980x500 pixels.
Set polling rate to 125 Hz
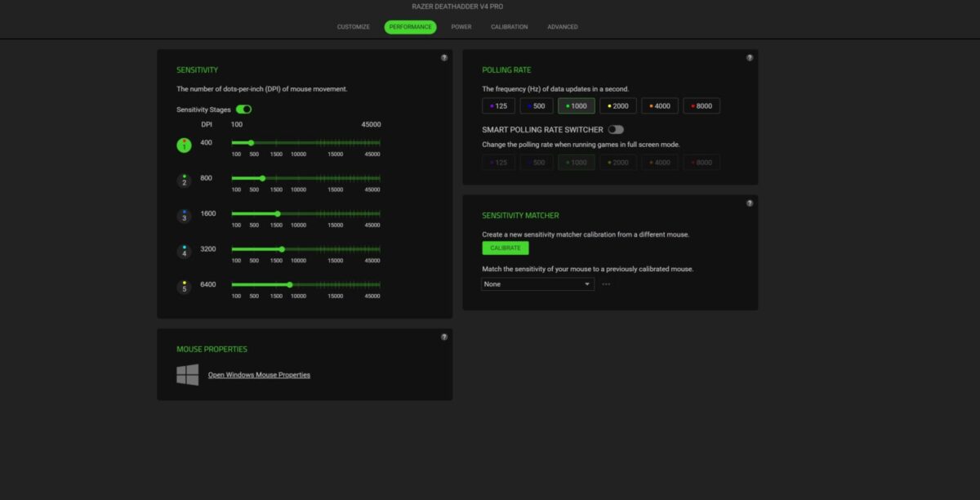click(x=499, y=106)
